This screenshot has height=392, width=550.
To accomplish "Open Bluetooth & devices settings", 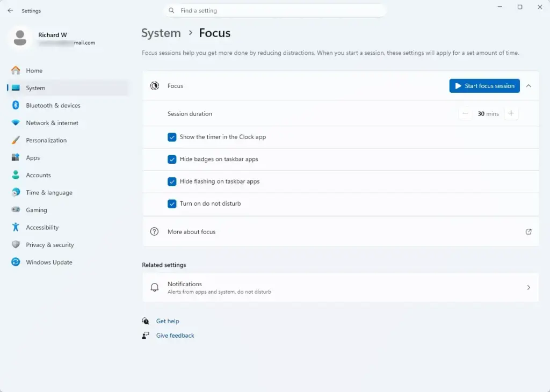I will [x=67, y=105].
